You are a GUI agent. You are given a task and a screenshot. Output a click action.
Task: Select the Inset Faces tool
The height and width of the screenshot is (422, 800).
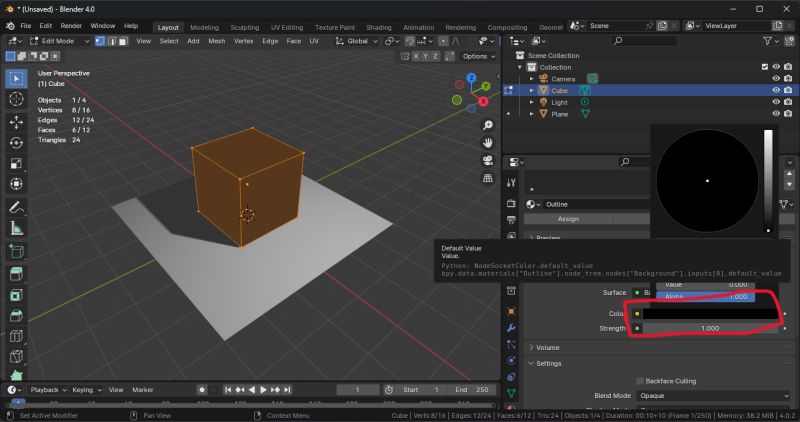click(16, 295)
